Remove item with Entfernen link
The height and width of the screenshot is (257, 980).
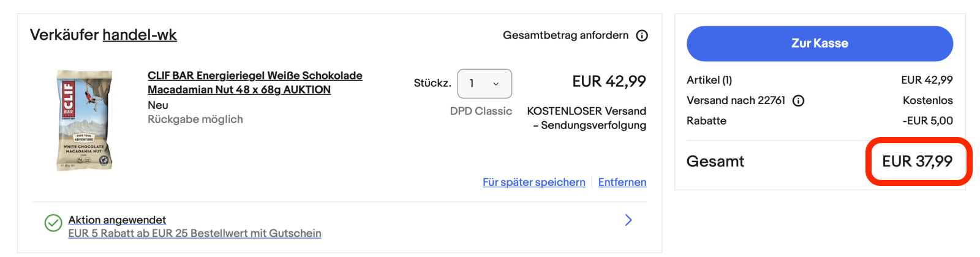pos(622,182)
